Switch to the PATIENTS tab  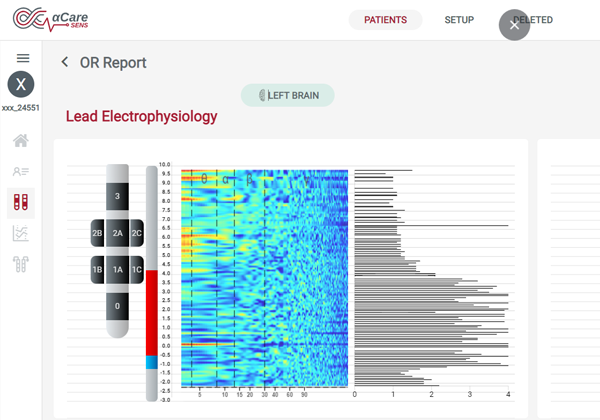(x=385, y=20)
